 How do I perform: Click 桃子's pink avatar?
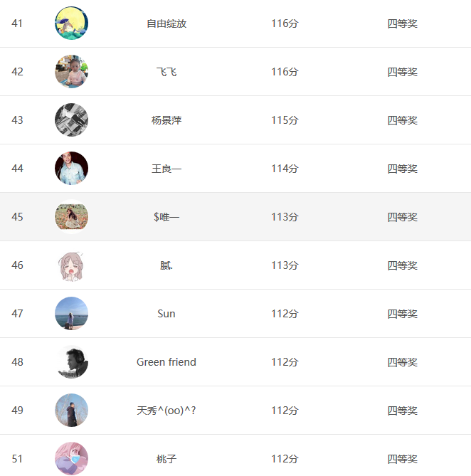[71, 458]
